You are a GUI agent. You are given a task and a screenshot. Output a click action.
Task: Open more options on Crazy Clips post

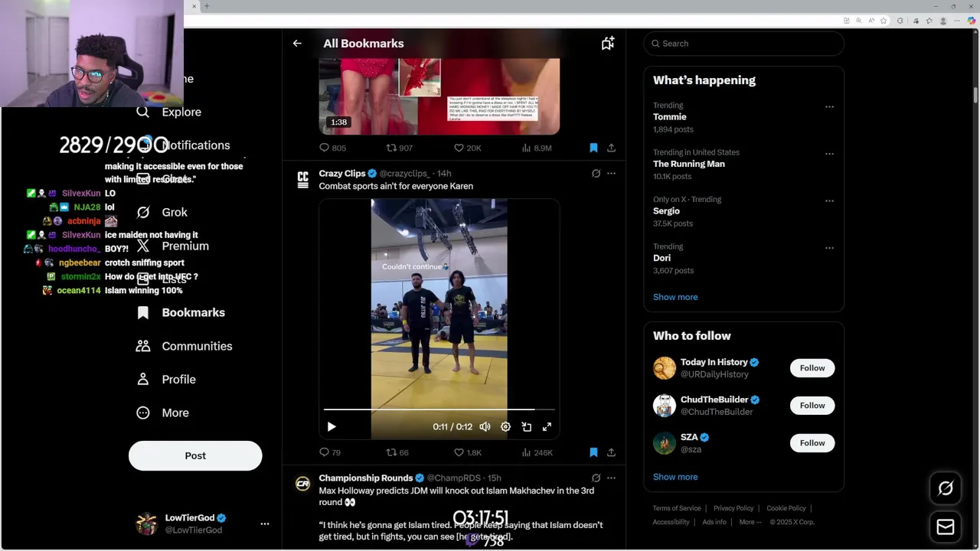tap(611, 174)
